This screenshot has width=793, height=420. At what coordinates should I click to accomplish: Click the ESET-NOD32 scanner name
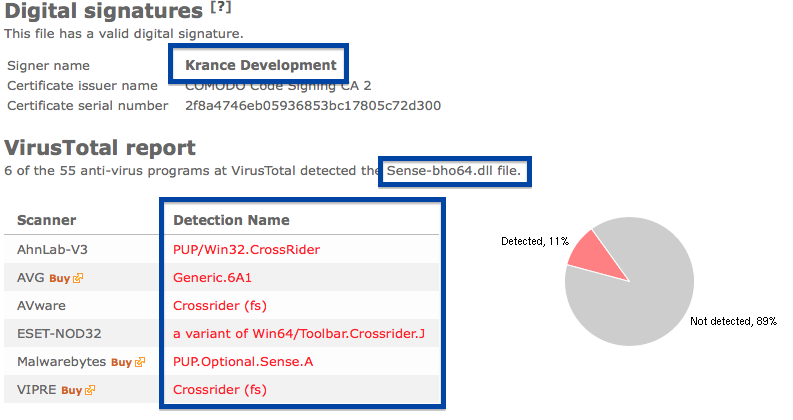point(59,334)
